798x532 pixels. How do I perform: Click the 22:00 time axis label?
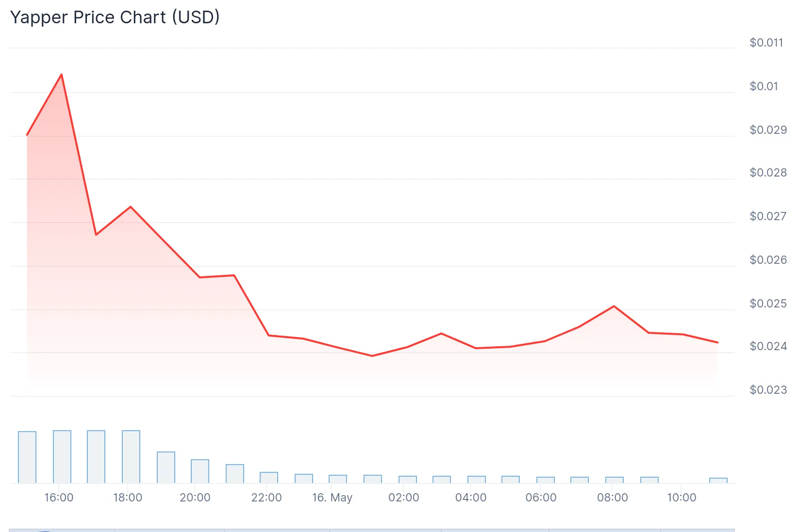coord(266,498)
